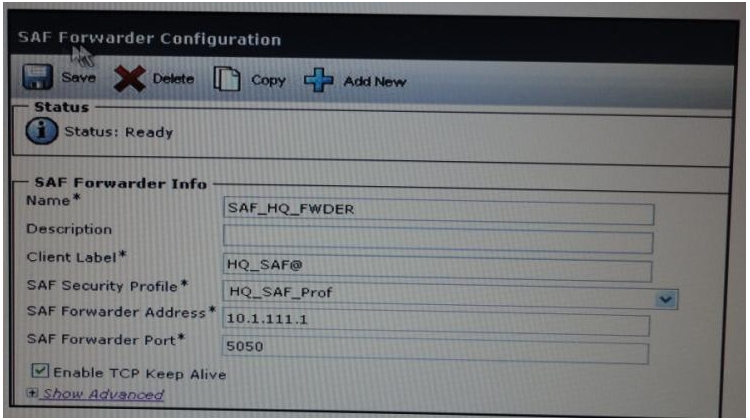Click the Copy text button
Viewport: 750px width, 420px height.
click(x=268, y=80)
